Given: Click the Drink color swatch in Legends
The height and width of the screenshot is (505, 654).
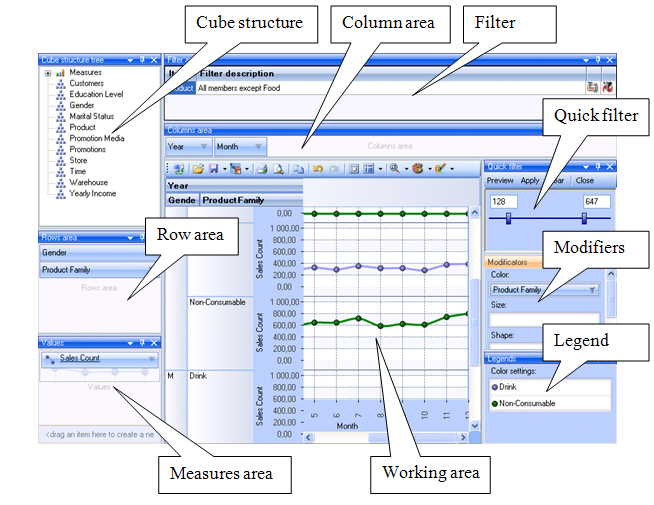Looking at the screenshot, I should [495, 387].
